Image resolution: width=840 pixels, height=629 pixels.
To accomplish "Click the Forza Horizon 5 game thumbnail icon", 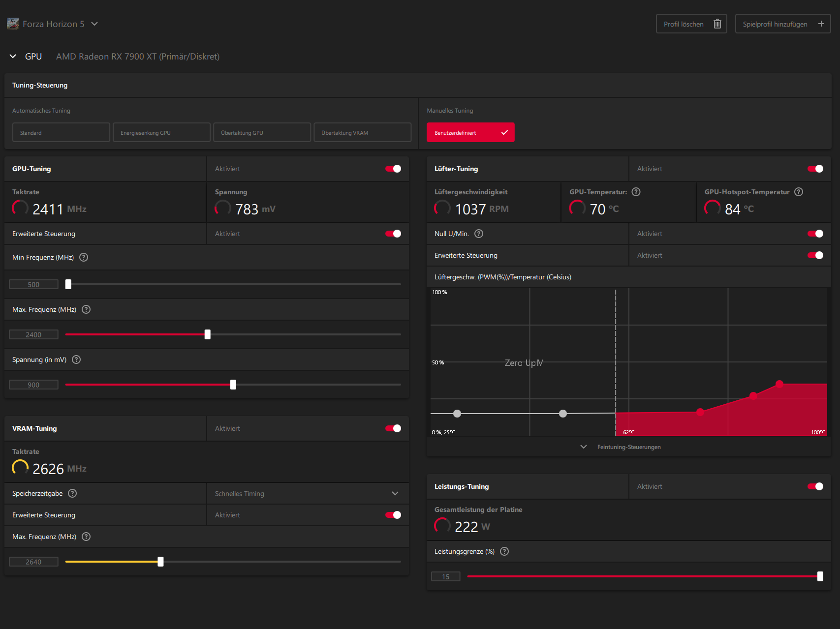I will (13, 24).
